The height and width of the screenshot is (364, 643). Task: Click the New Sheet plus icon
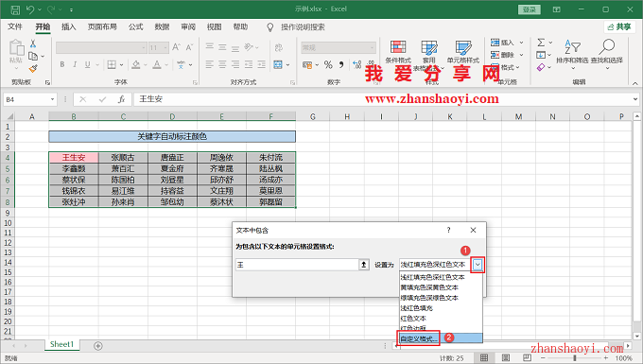[97, 346]
